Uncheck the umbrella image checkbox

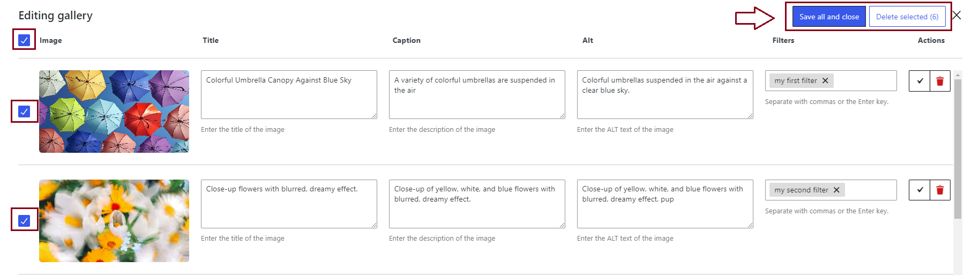point(24,112)
